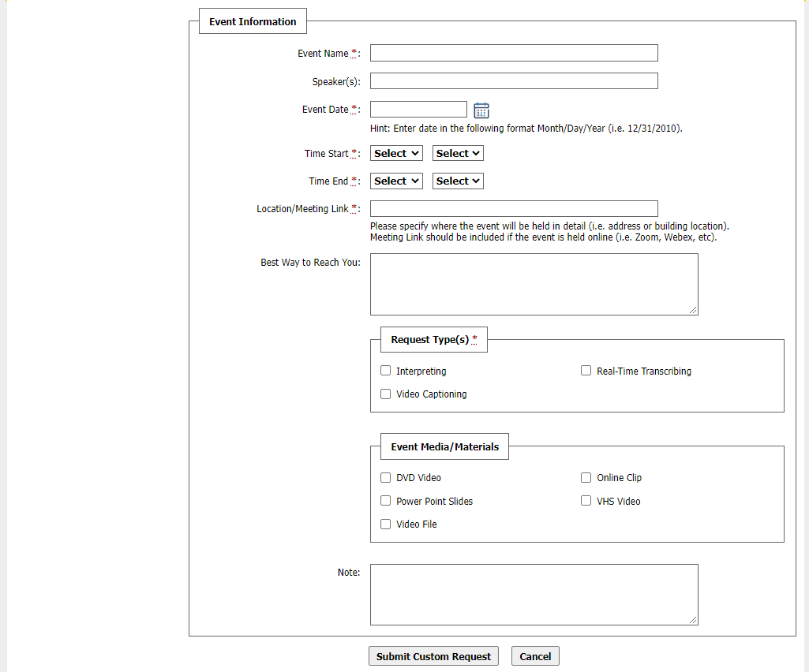This screenshot has width=809, height=672.
Task: Click into the Speaker(s) input field
Action: tap(514, 81)
